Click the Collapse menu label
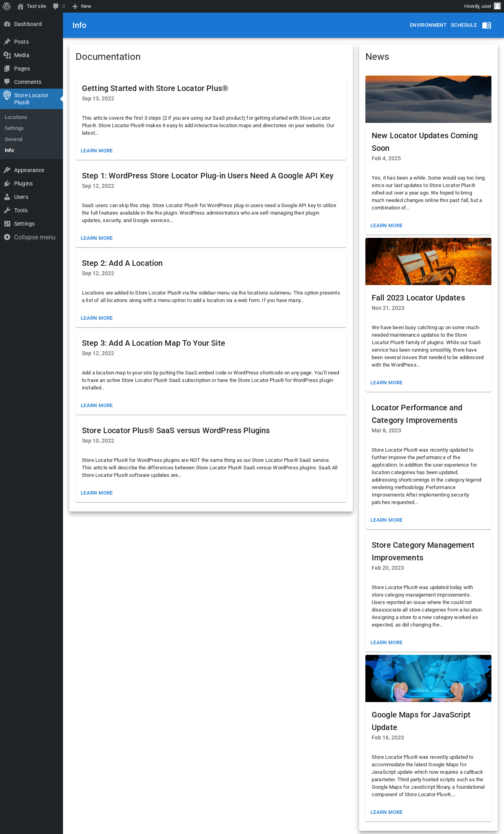The width and height of the screenshot is (504, 834). (x=35, y=237)
